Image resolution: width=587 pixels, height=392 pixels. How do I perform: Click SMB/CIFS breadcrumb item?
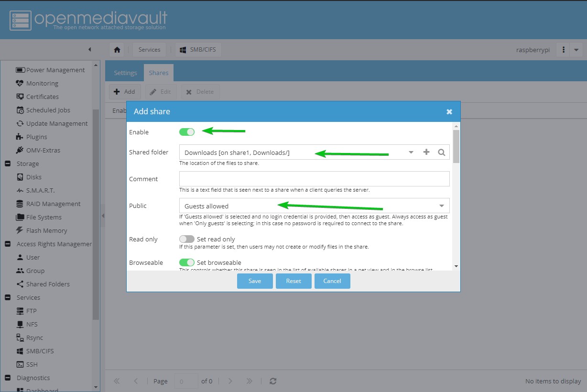click(x=198, y=50)
